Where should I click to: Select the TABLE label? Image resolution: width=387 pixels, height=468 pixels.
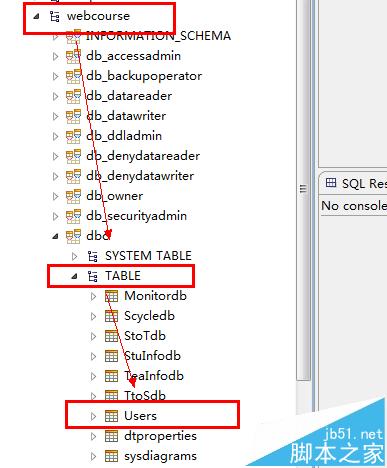click(x=123, y=276)
